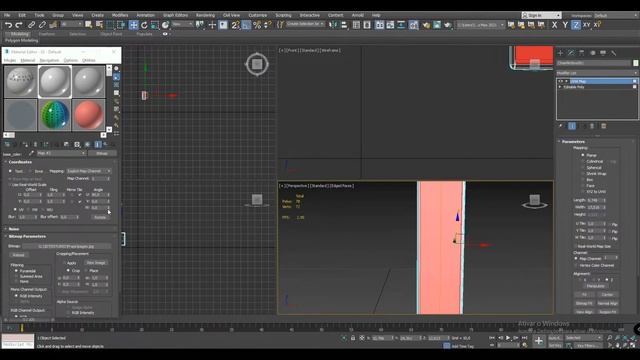Open the Material Editor toolbar teapot icon

tap(413, 25)
